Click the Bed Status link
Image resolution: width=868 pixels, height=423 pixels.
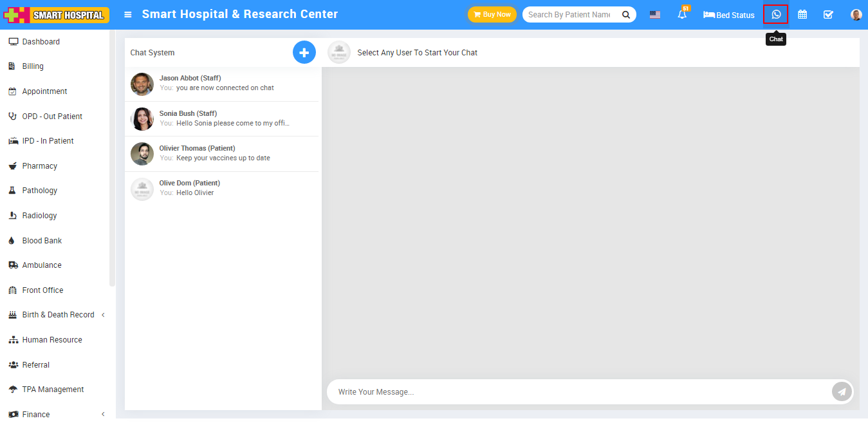[729, 15]
